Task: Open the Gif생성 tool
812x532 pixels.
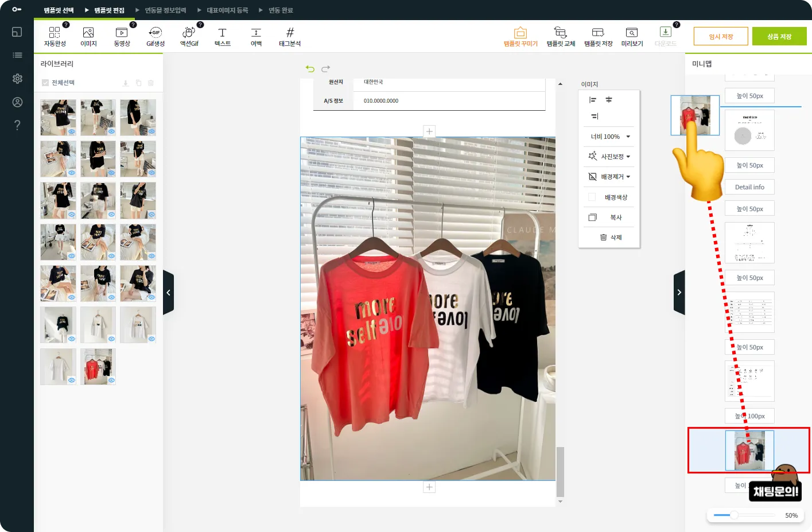Action: pos(155,33)
